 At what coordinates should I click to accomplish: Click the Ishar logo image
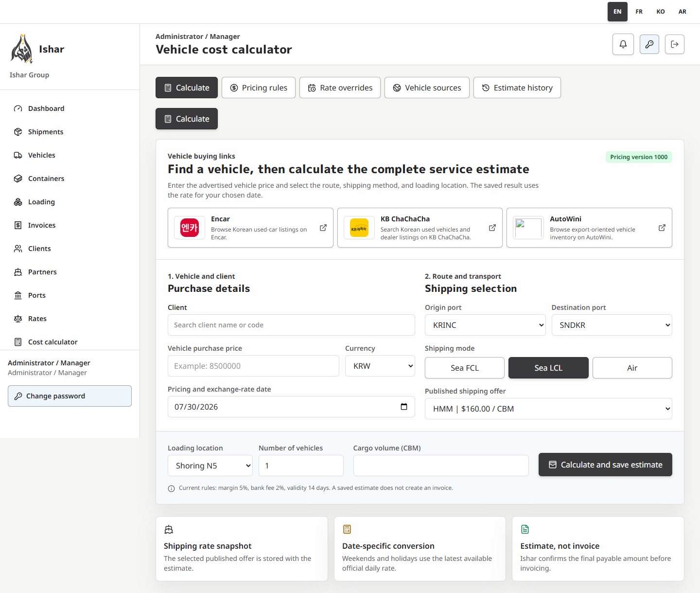[x=22, y=49]
